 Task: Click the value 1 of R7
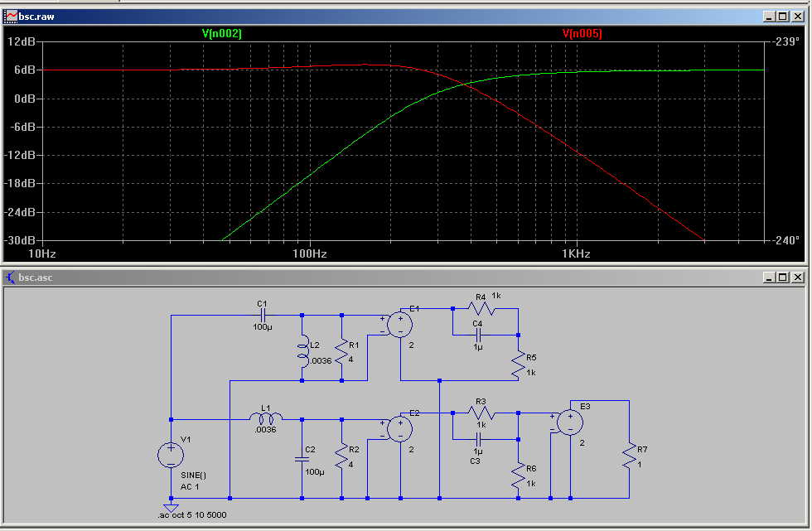(639, 464)
